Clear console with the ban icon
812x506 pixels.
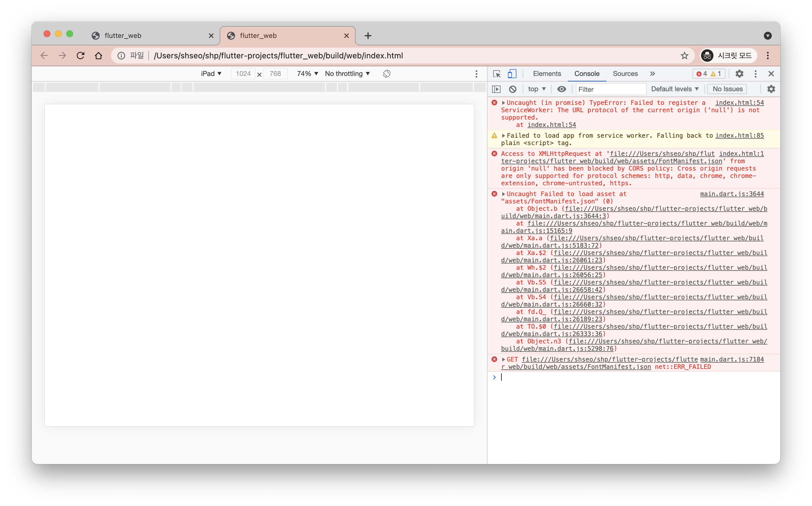click(x=512, y=89)
